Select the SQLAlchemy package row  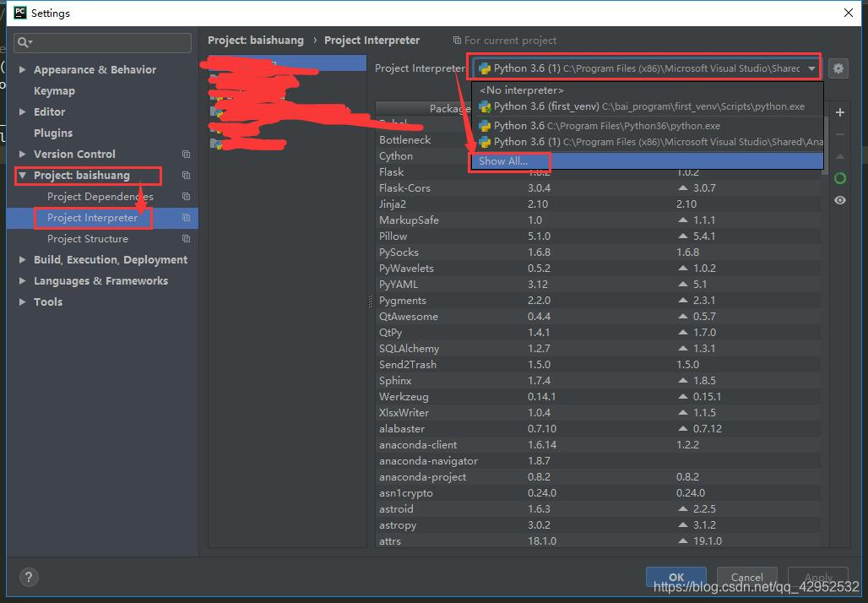point(598,349)
